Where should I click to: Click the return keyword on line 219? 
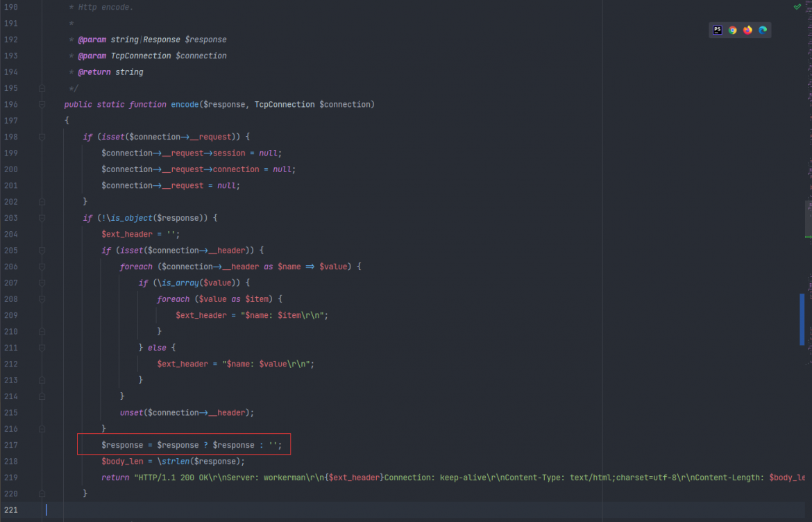(x=115, y=478)
